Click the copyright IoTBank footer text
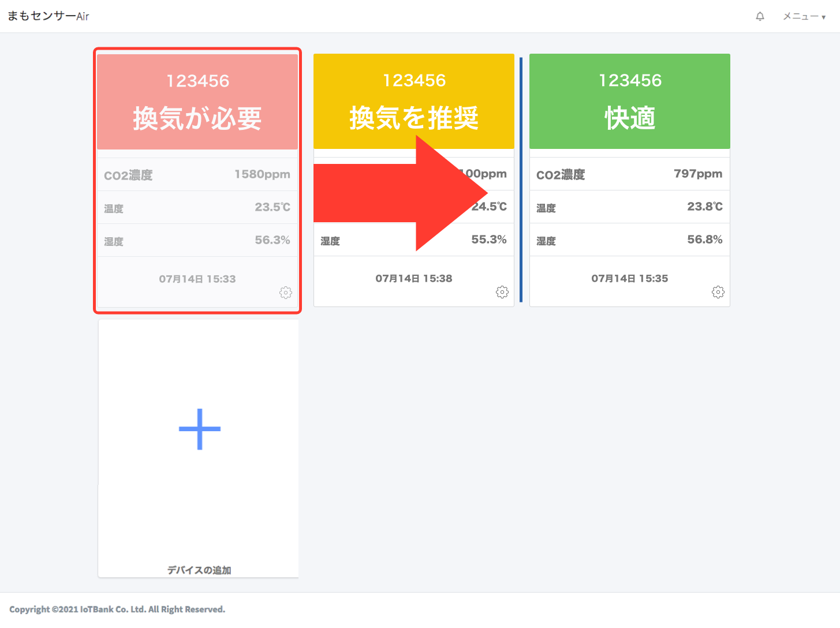Screen dimensions: 840x628 tap(117, 610)
